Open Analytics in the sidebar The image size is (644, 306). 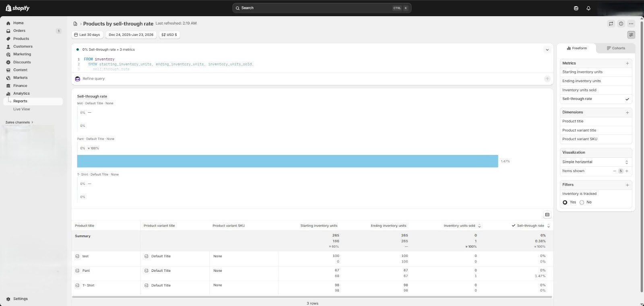21,93
